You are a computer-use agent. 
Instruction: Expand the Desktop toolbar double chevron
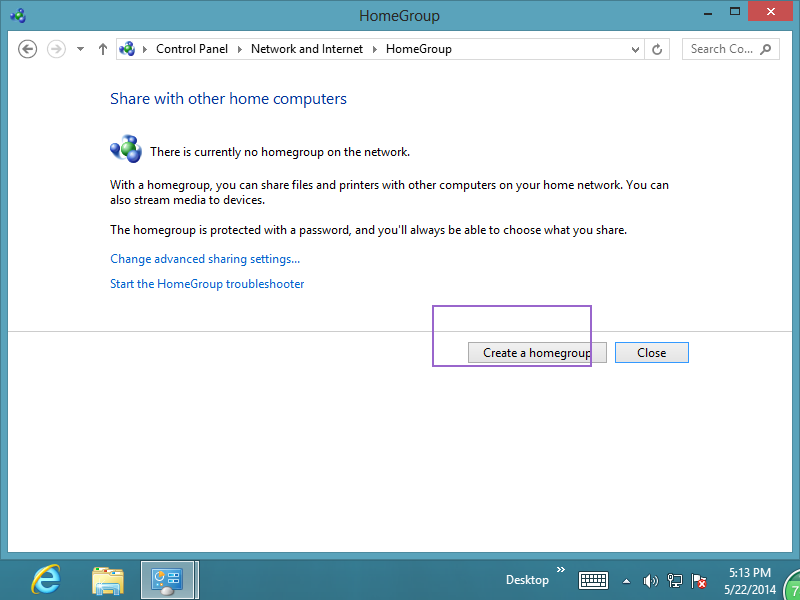(x=561, y=569)
